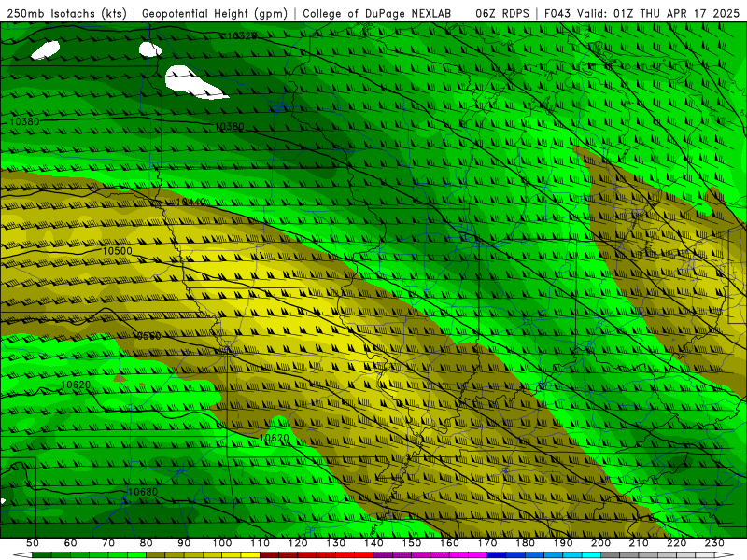Image resolution: width=747 pixels, height=560 pixels.
Task: Click 'F043 Valid: 01Z THU APR 17 2025'
Action: pos(641,13)
